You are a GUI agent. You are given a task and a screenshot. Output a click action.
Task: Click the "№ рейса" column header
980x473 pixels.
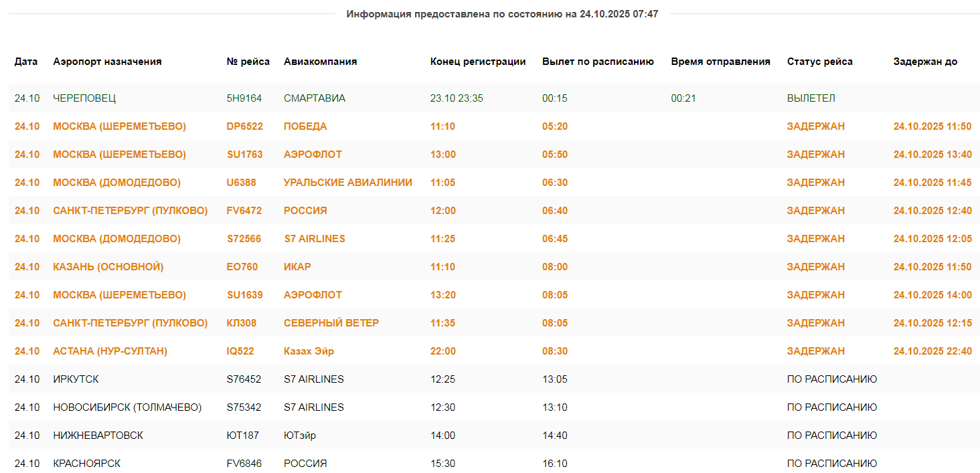248,62
